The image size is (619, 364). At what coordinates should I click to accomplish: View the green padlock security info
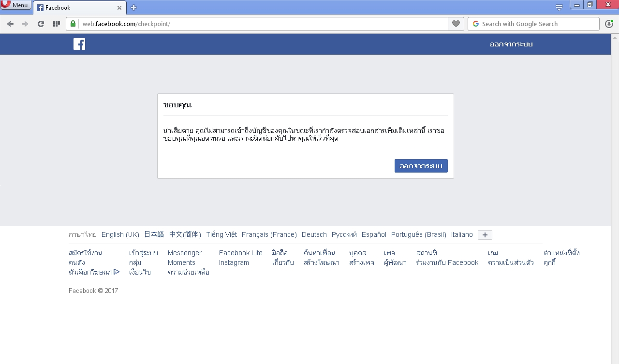click(73, 24)
